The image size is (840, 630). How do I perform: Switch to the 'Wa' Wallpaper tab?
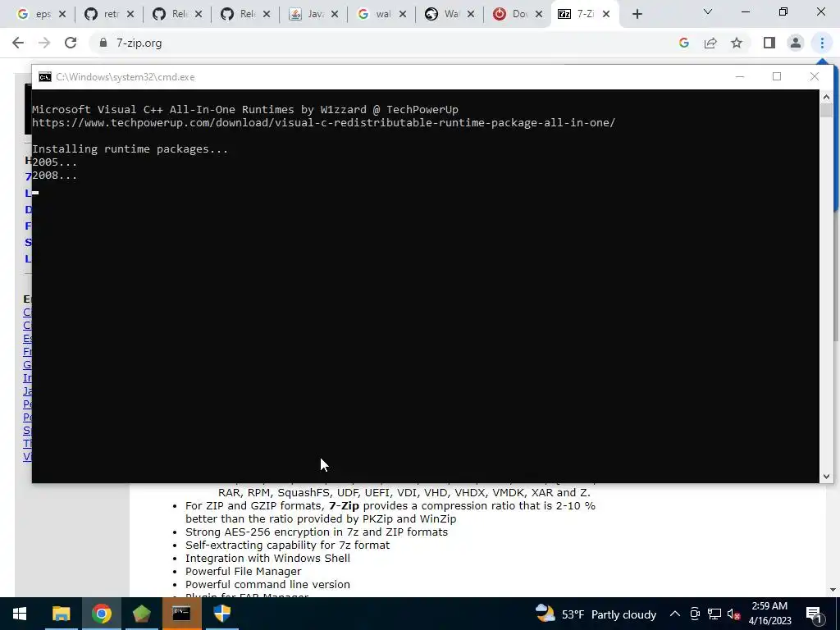click(443, 15)
